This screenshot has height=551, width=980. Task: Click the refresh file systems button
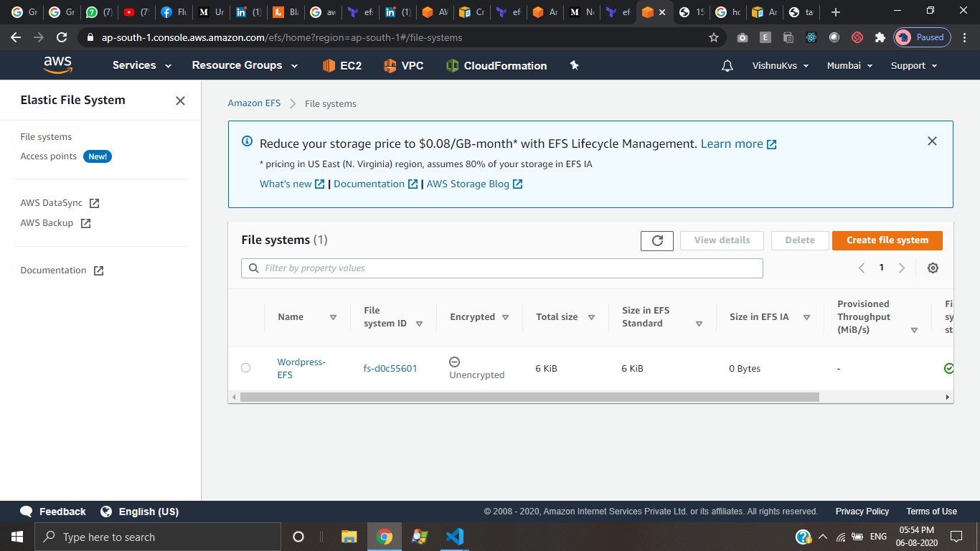pyautogui.click(x=657, y=240)
